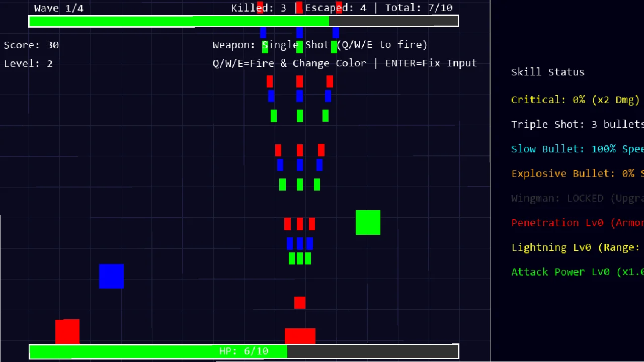The height and width of the screenshot is (362, 644).
Task: Click the Level: 2 label
Action: tap(28, 63)
